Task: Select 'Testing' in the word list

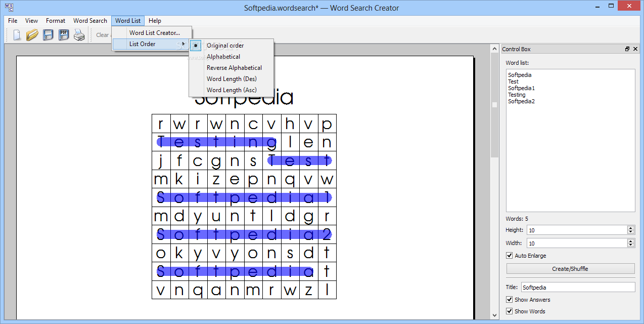Action: tap(517, 95)
